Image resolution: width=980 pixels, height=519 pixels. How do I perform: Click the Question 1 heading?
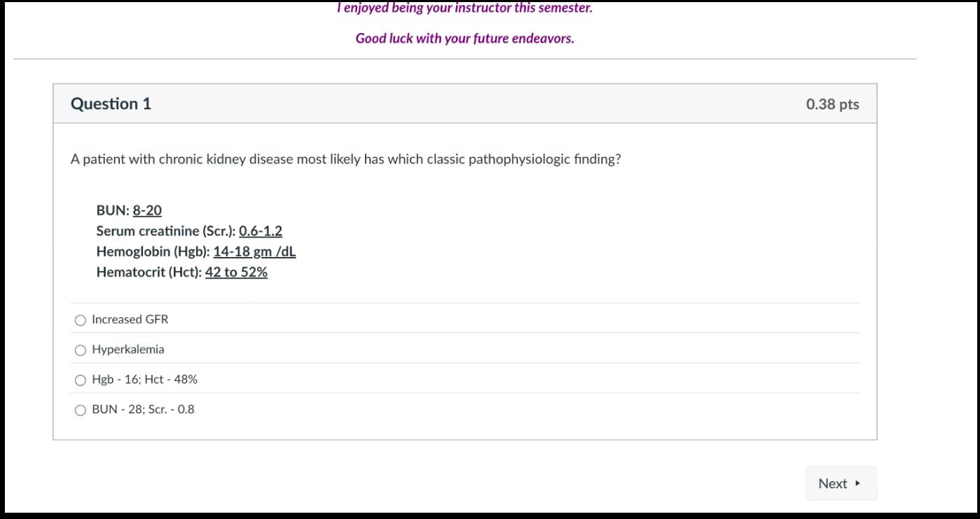111,104
